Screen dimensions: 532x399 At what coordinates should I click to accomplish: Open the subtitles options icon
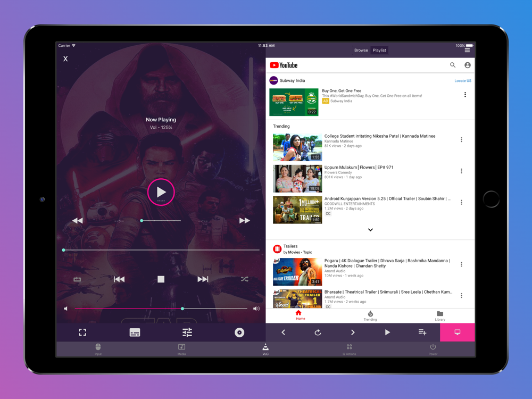(x=135, y=332)
